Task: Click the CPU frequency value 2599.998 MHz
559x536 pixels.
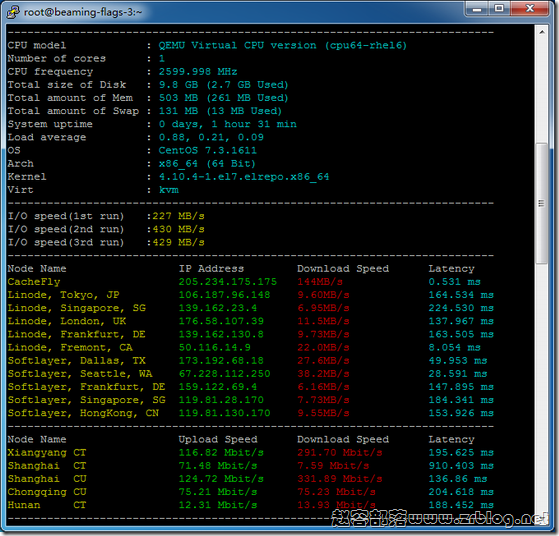Action: 198,72
